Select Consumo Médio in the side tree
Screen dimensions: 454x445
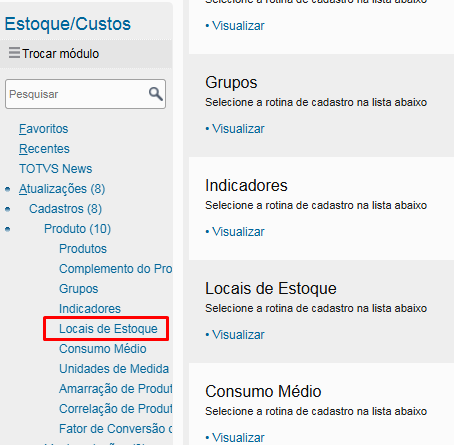pyautogui.click(x=103, y=349)
